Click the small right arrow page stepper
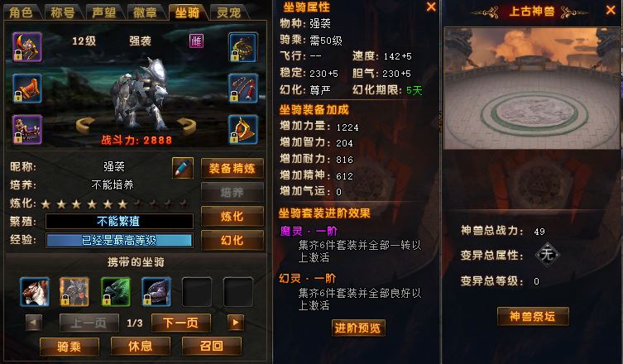Screen dimensions: 623x364 pyautogui.click(x=235, y=323)
